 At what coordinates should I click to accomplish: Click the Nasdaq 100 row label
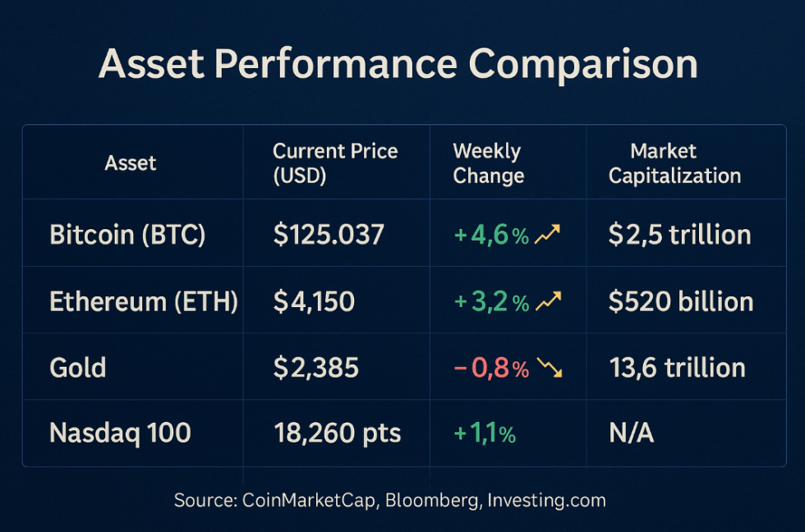[x=120, y=433]
